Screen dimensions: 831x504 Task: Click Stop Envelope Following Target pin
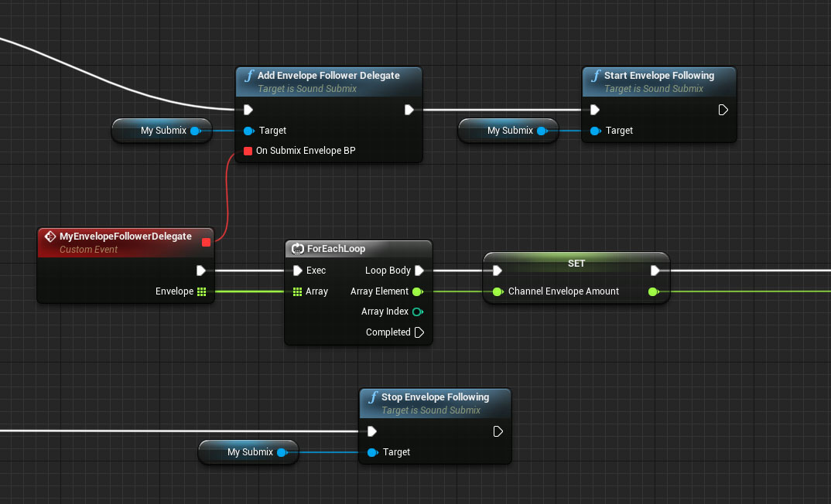tap(372, 452)
